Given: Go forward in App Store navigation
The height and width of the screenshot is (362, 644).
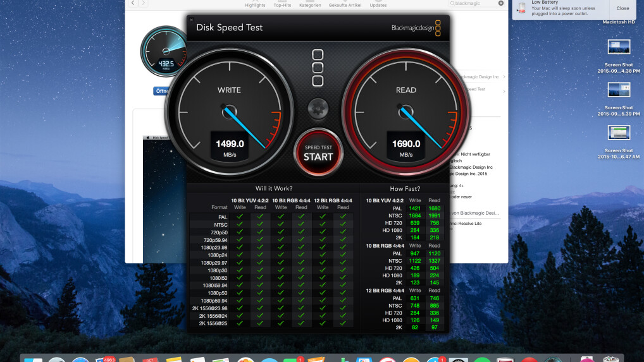Looking at the screenshot, I should pyautogui.click(x=143, y=3).
